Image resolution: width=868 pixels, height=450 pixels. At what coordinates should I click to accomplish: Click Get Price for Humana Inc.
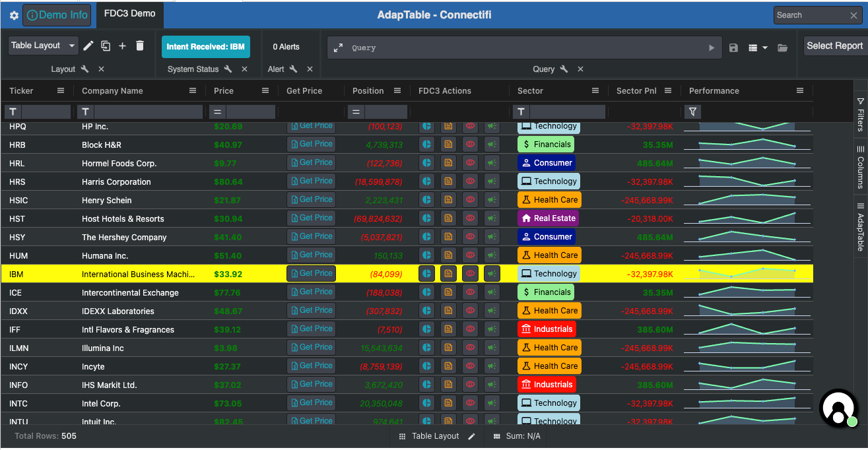[x=312, y=255]
